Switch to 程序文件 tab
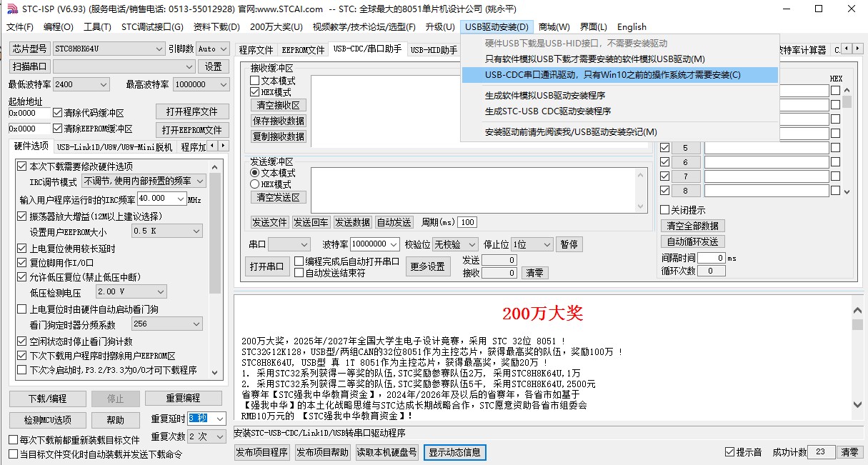The height and width of the screenshot is (465, 868). pos(256,50)
